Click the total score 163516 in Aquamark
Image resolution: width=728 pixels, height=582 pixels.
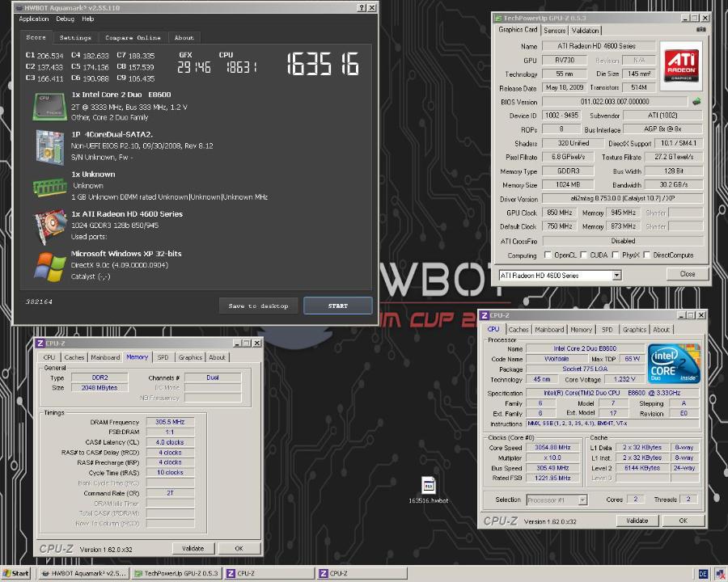[x=323, y=64]
